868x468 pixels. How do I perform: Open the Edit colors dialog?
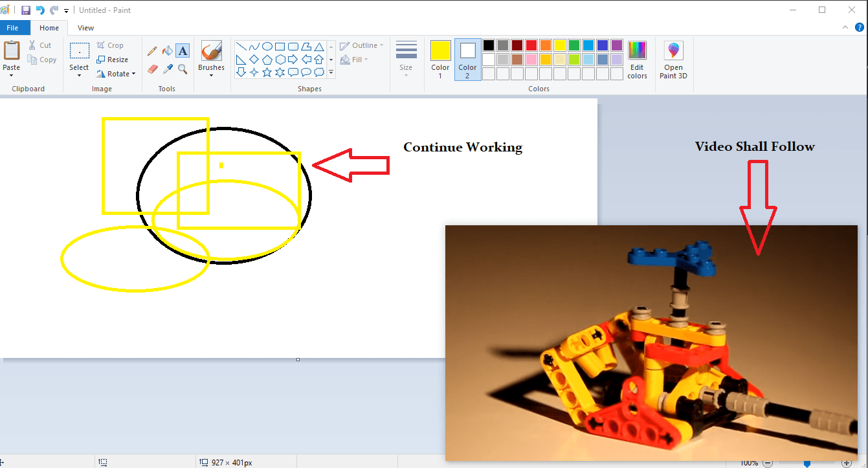(x=637, y=60)
